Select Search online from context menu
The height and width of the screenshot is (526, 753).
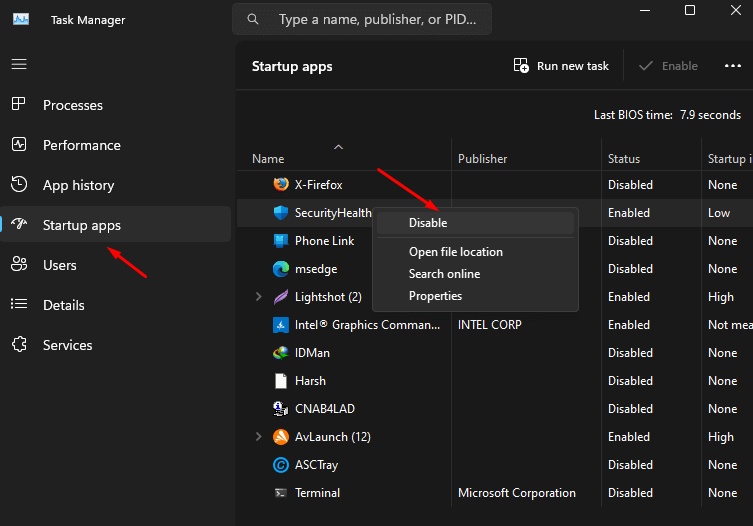coord(444,274)
